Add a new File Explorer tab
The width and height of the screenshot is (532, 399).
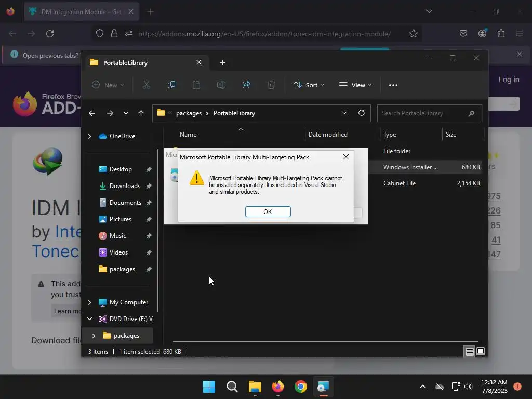[222, 63]
